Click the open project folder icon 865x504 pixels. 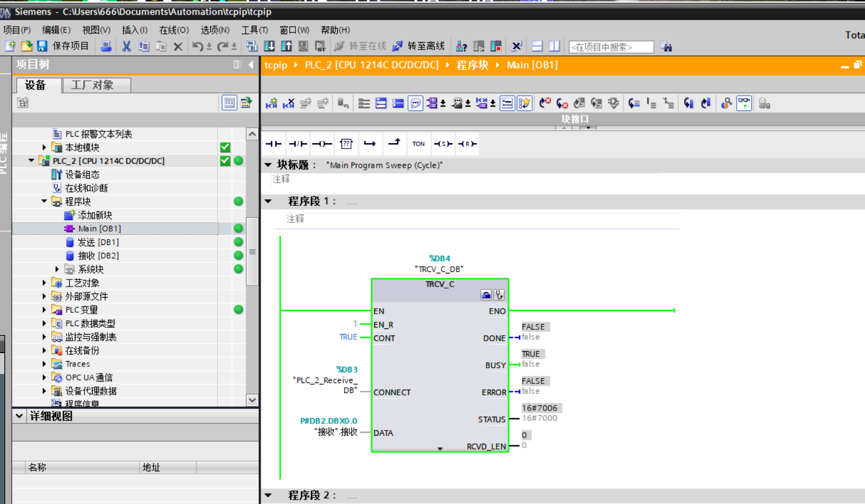[27, 46]
